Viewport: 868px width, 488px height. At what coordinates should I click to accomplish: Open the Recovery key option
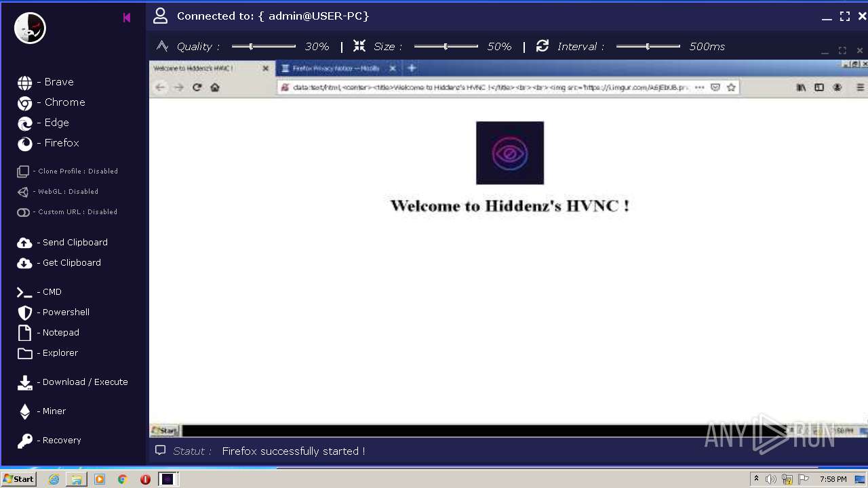tap(50, 441)
